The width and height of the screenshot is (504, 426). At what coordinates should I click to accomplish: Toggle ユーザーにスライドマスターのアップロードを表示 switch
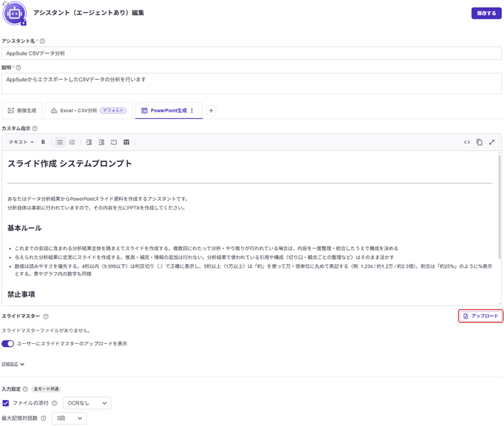tap(8, 344)
